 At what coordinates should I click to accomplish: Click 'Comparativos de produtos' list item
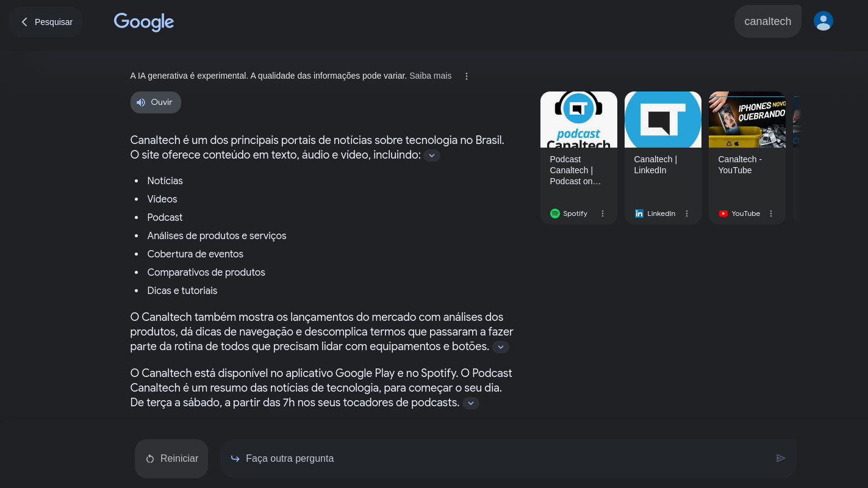pos(206,273)
